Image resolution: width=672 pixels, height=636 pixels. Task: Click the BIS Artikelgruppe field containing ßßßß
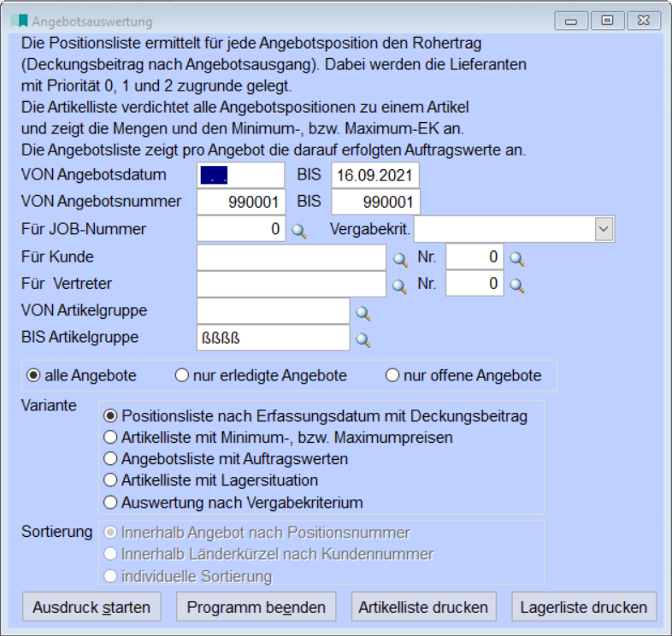(274, 338)
